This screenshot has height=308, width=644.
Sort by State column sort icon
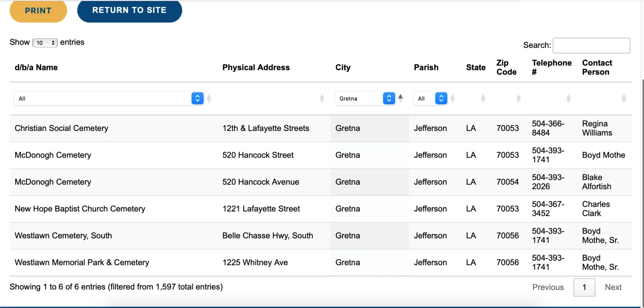(483, 98)
